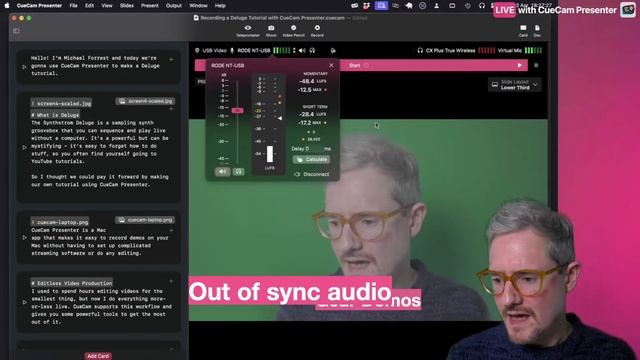Open the CueCam Presenter app menu
Image resolution: width=640 pixels, height=360 pixels.
pos(39,6)
